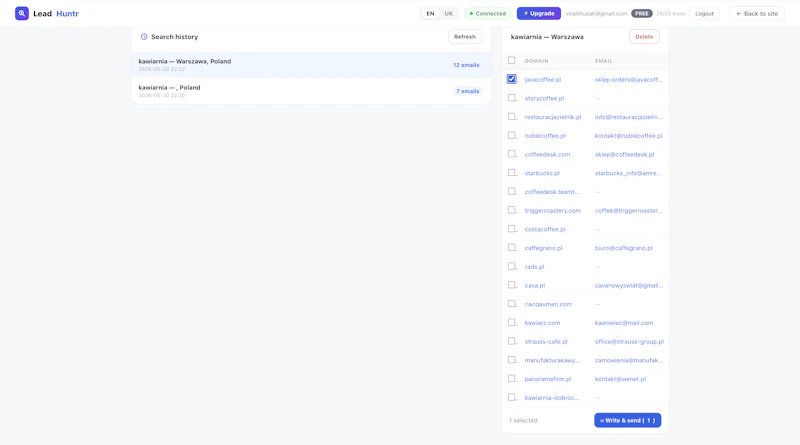This screenshot has width=800, height=445.
Task: Click the Lead Huntr logo icon
Action: pyautogui.click(x=22, y=13)
